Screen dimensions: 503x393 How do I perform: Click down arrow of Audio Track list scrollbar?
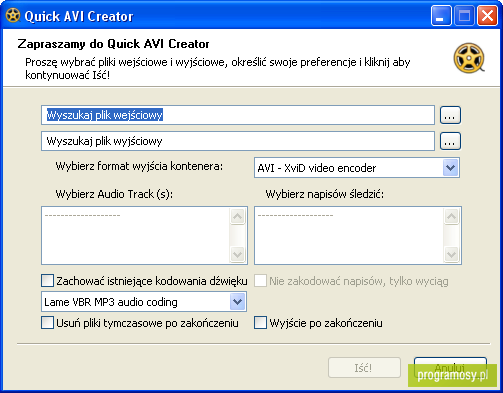(238, 254)
